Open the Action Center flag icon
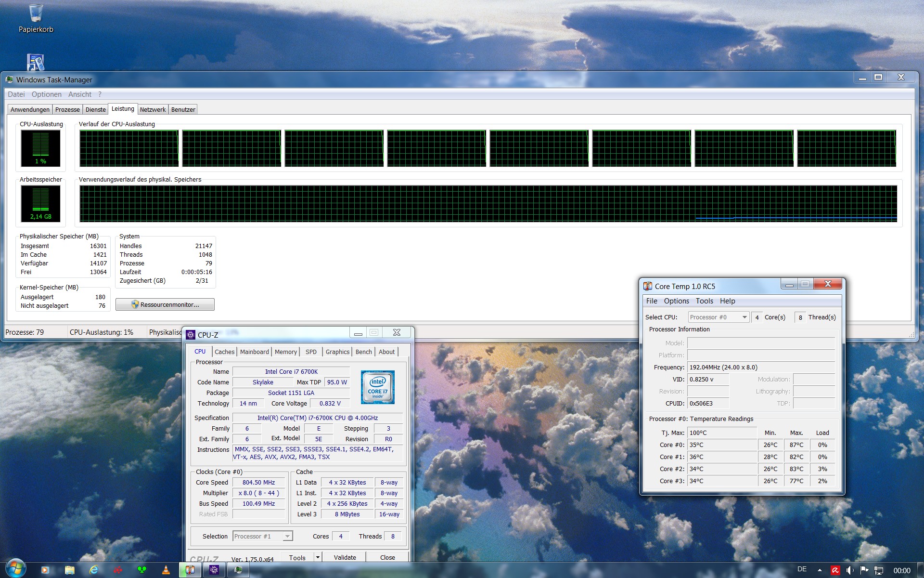 click(x=864, y=570)
